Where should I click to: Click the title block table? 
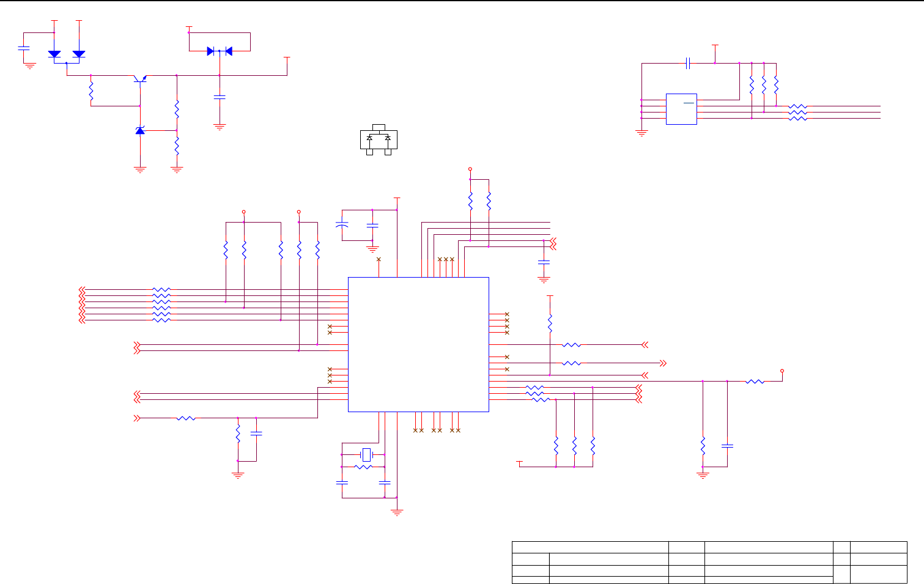(x=709, y=562)
